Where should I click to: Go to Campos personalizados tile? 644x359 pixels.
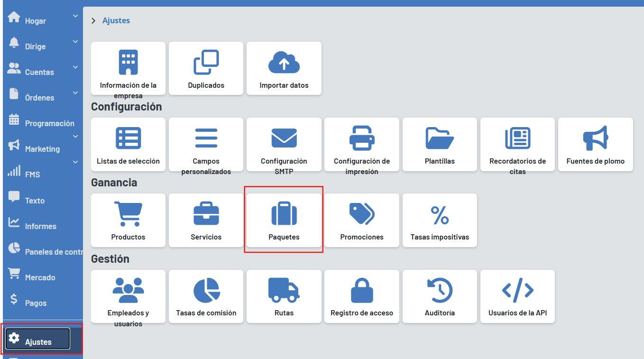point(206,144)
